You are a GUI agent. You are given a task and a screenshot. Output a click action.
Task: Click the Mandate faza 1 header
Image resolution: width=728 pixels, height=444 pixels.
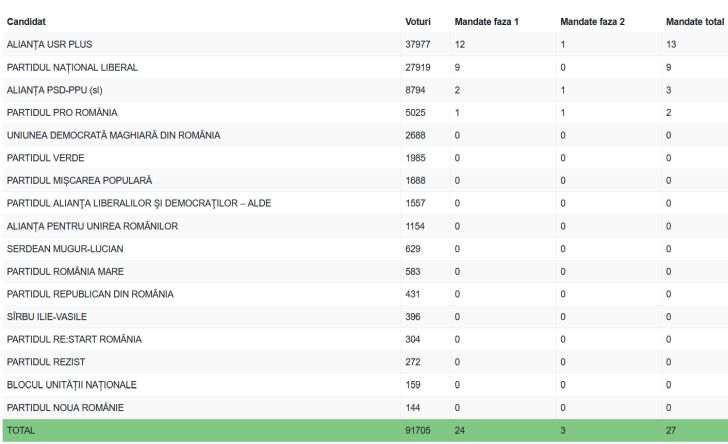coord(486,22)
